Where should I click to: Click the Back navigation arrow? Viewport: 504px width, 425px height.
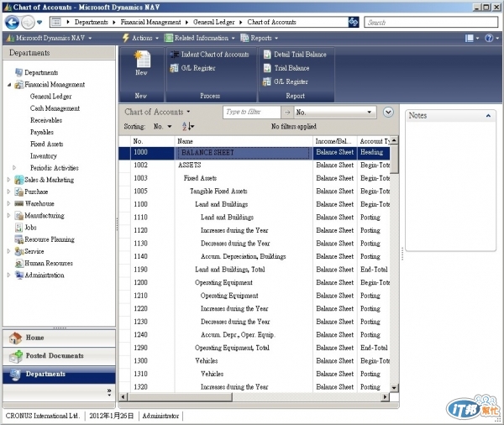[12, 22]
